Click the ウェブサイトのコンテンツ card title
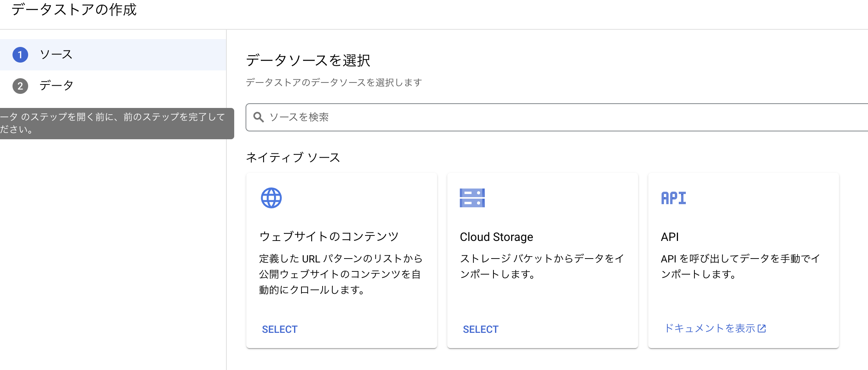 (x=329, y=237)
